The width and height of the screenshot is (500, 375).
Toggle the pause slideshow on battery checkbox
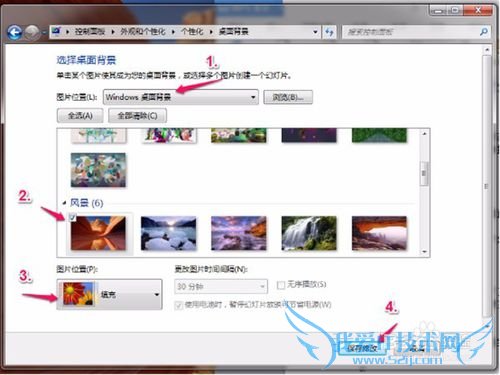click(x=179, y=305)
